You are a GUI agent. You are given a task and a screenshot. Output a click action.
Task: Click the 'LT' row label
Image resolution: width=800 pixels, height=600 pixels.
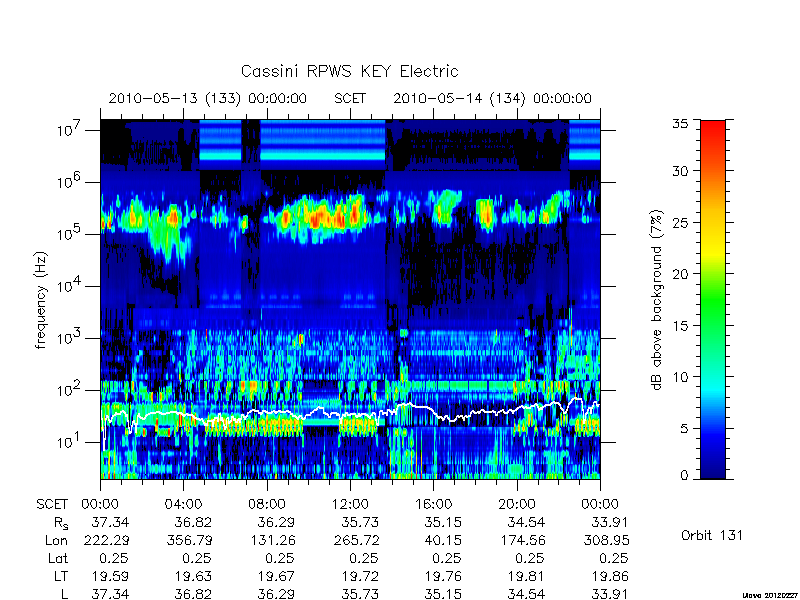pyautogui.click(x=60, y=576)
